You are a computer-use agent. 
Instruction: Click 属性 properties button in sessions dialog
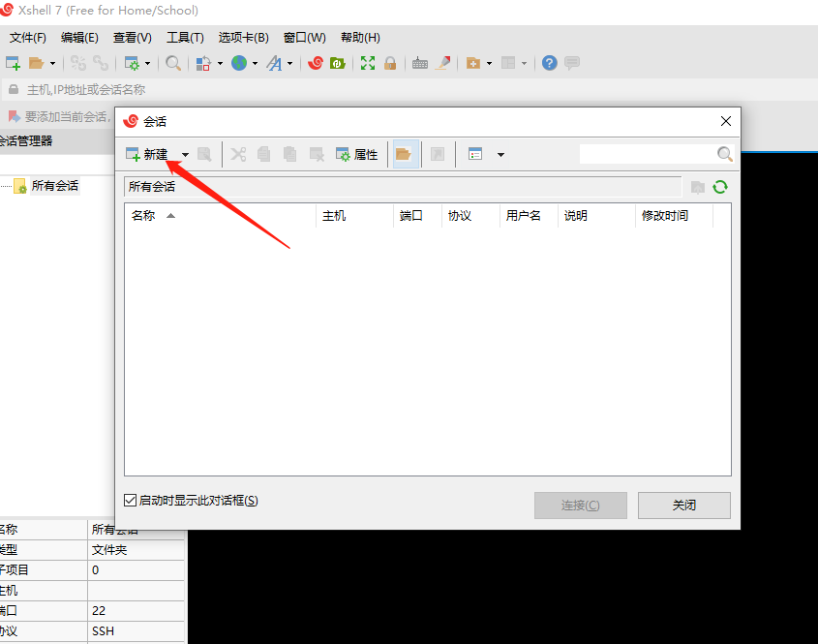357,155
